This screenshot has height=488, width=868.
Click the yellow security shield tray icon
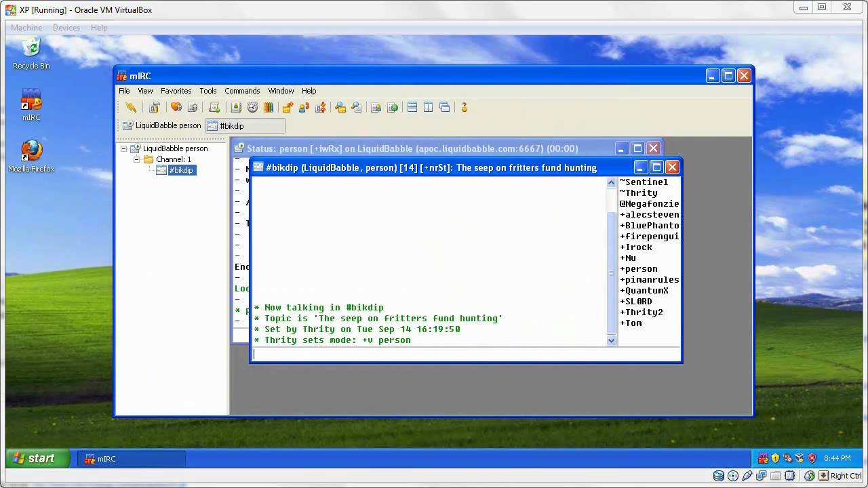coord(776,458)
